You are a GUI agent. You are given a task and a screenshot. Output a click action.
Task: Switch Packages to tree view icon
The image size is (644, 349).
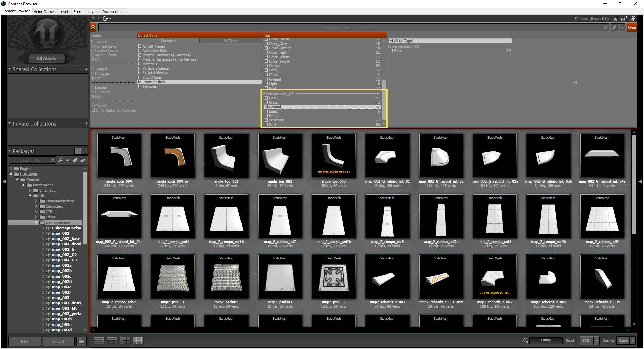point(78,151)
